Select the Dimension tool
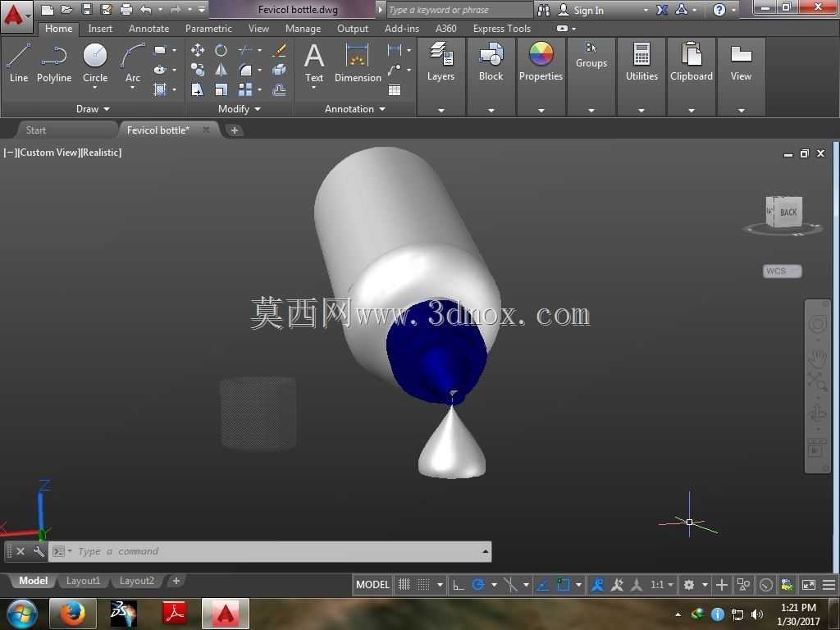The height and width of the screenshot is (630, 840). click(358, 62)
